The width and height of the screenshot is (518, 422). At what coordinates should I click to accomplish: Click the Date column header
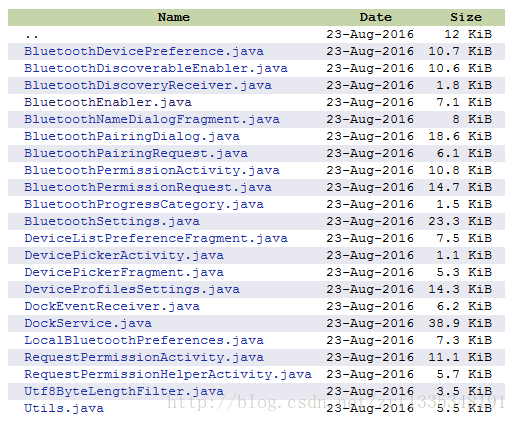376,17
